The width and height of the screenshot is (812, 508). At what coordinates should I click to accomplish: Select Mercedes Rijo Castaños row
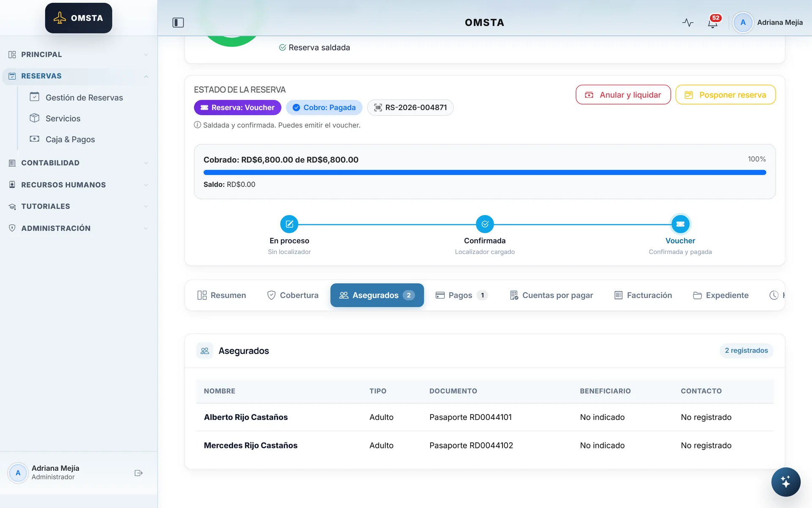pos(485,445)
